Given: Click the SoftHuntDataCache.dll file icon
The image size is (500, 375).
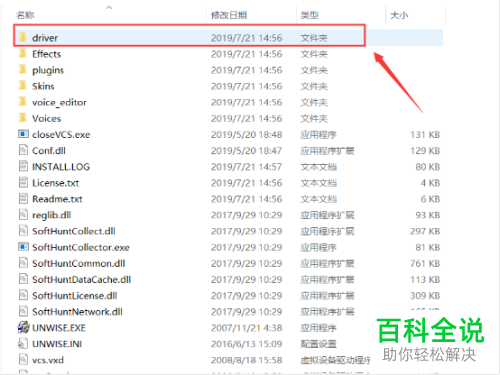Looking at the screenshot, I should (23, 279).
